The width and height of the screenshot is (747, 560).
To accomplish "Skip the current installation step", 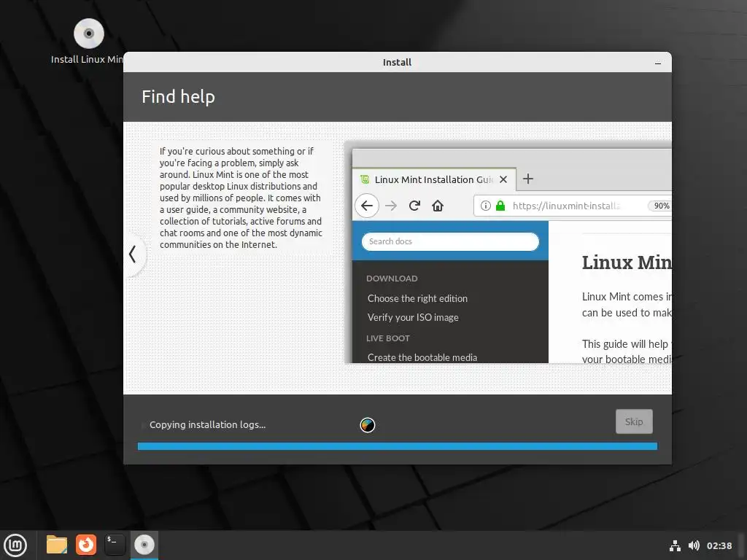I will 634,422.
